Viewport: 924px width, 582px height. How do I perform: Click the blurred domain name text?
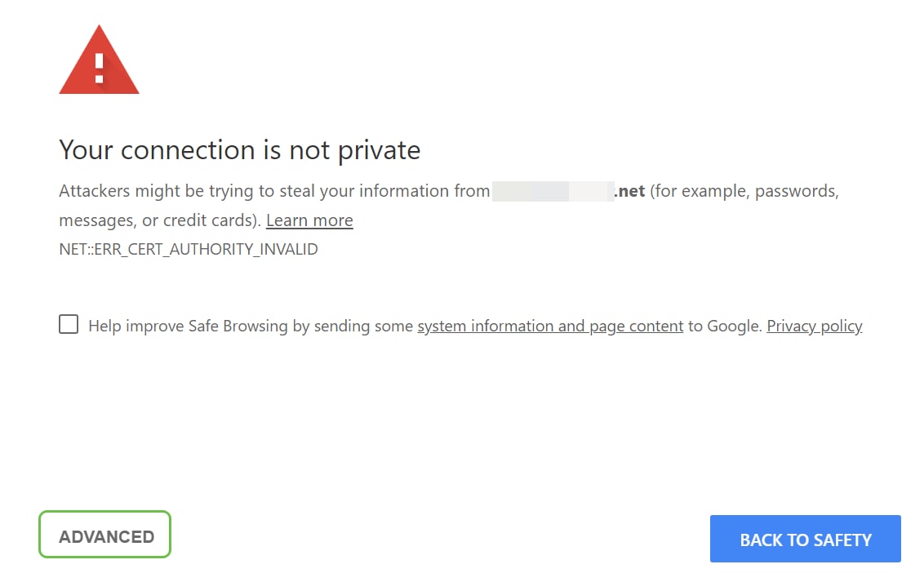point(552,191)
